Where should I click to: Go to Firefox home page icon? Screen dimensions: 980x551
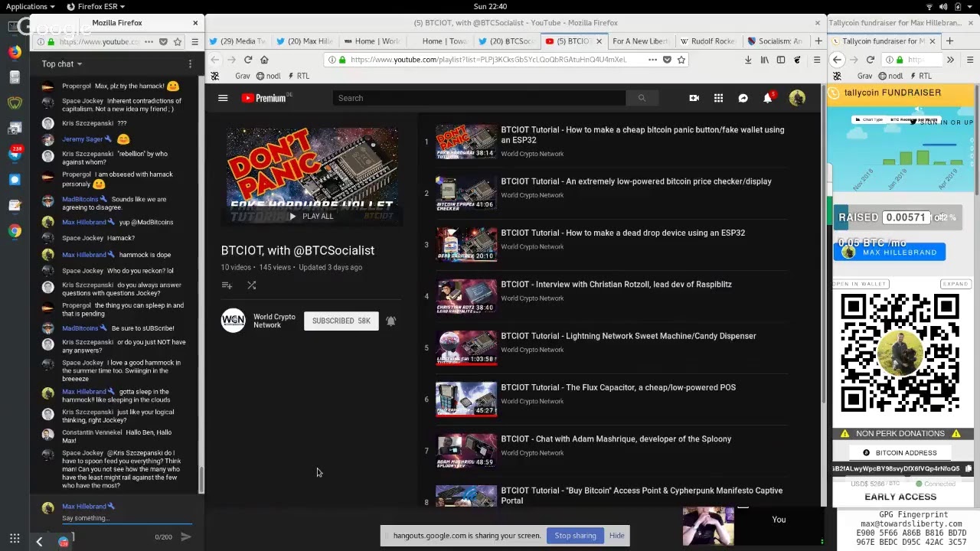click(x=264, y=60)
